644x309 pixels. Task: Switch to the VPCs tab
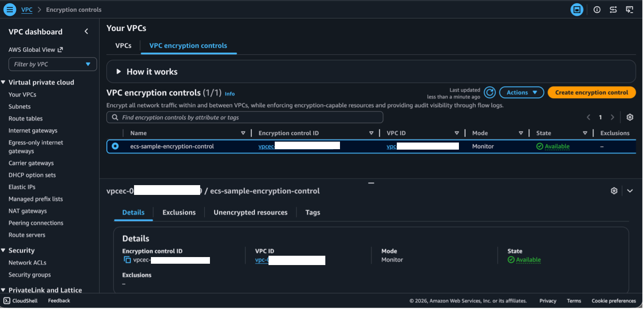(123, 45)
